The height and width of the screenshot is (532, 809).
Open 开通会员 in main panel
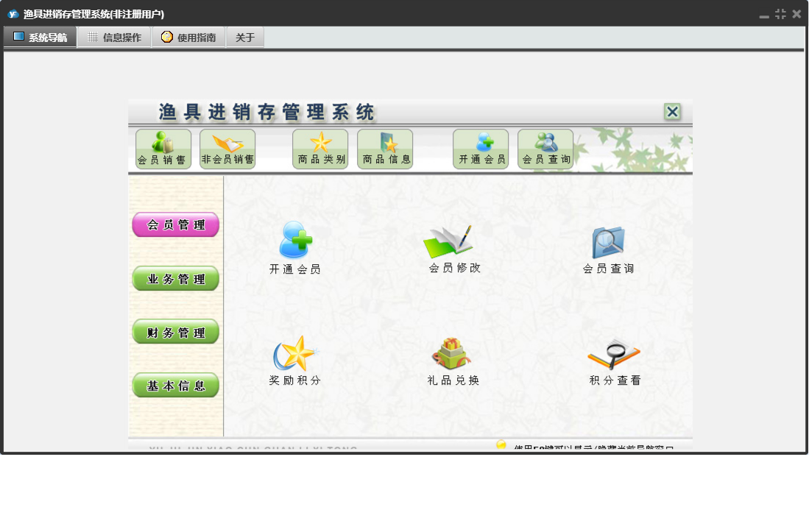[x=295, y=247]
